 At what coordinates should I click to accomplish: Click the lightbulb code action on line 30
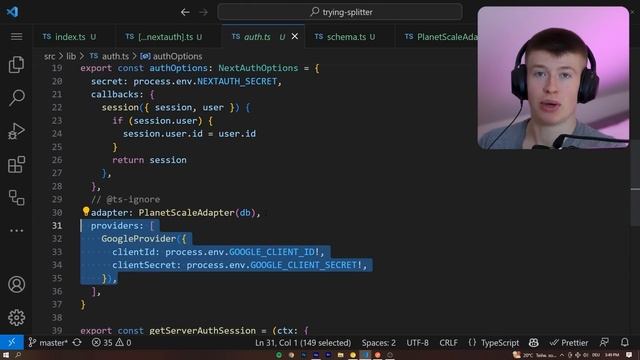click(86, 211)
